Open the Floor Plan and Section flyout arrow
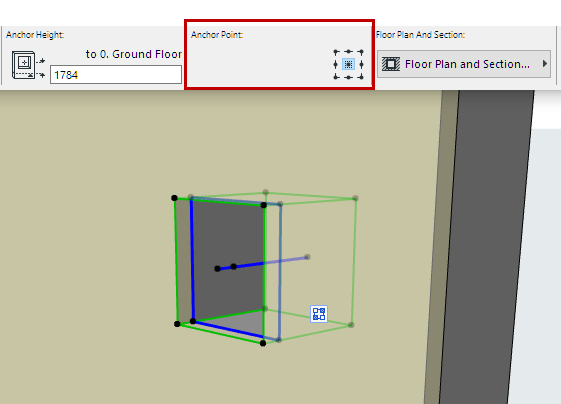Image resolution: width=561 pixels, height=404 pixels. [x=545, y=64]
